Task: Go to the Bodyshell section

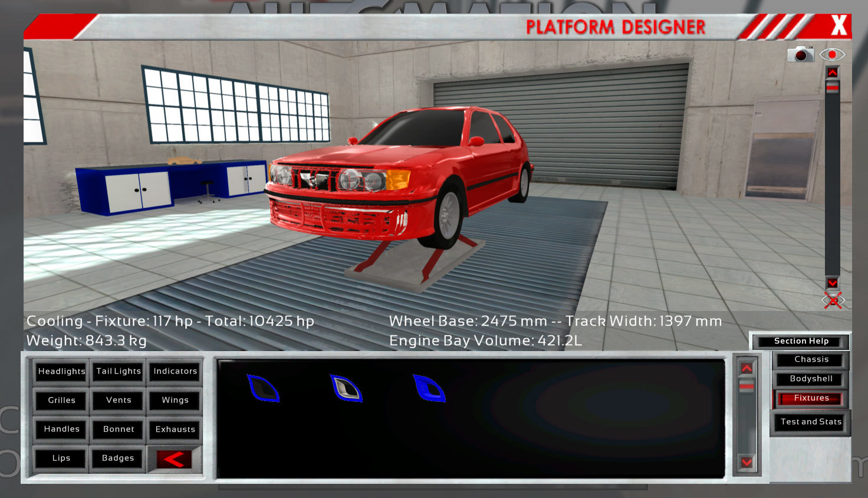Action: (811, 379)
